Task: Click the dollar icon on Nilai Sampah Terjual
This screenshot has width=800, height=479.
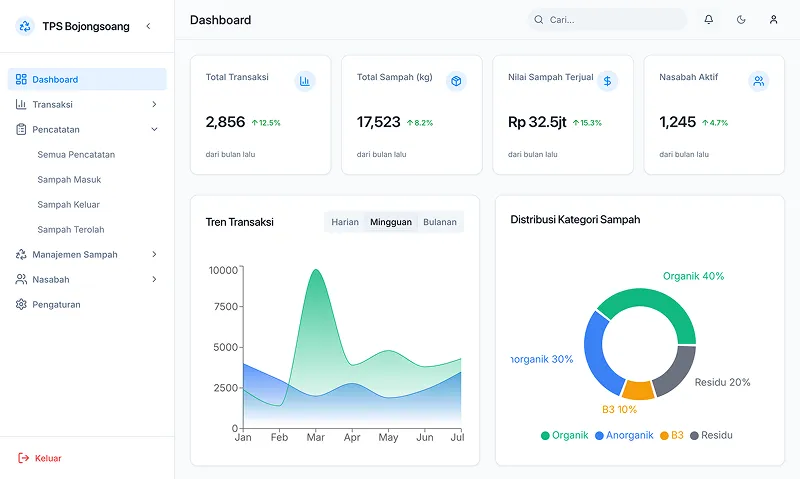Action: (x=607, y=81)
